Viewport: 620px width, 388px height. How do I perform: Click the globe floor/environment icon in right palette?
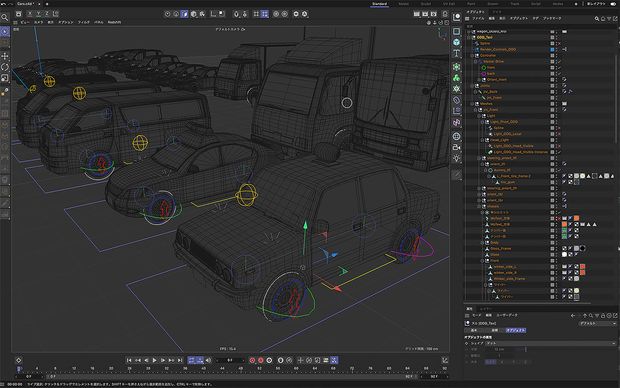tap(456, 136)
